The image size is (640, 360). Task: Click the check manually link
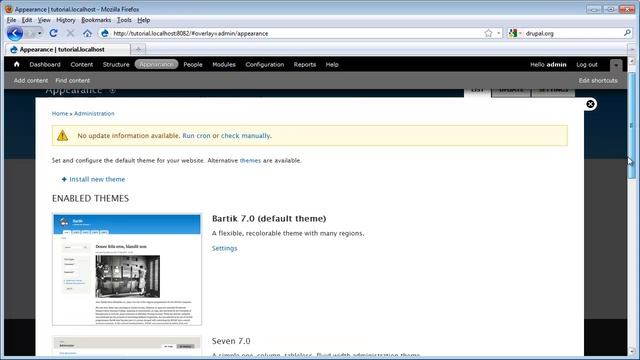245,136
